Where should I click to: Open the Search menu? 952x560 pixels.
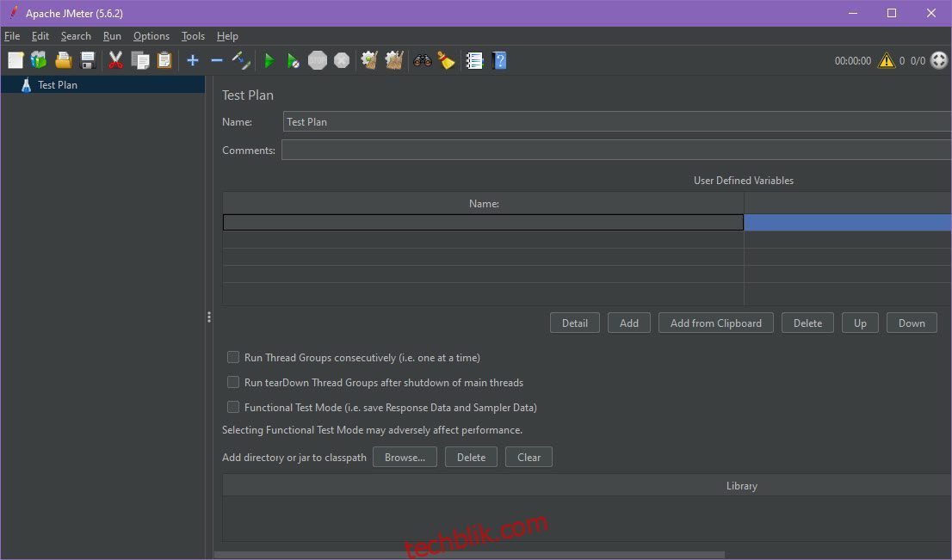pyautogui.click(x=76, y=36)
